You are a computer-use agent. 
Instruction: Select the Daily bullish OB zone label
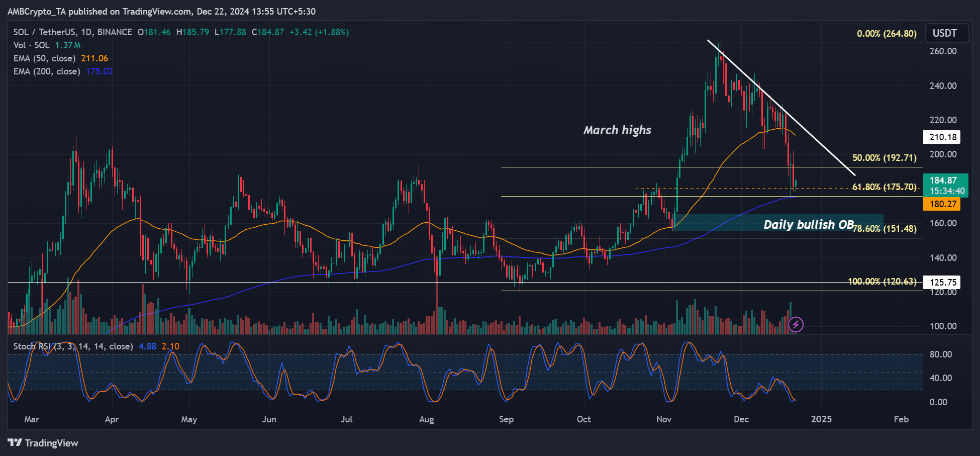coord(808,224)
